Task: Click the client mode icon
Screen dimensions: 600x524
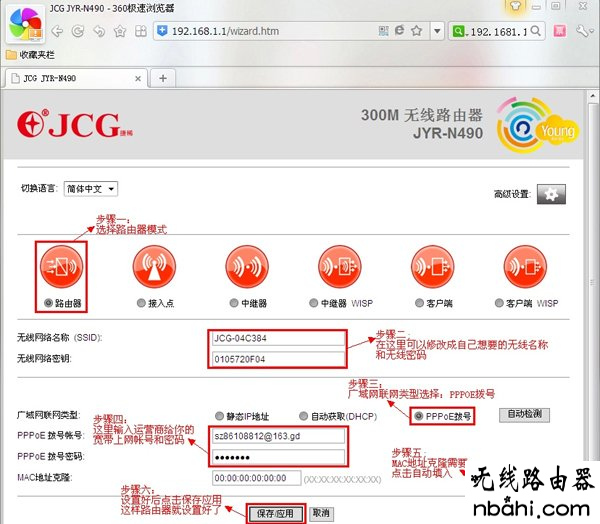Action: (432, 266)
